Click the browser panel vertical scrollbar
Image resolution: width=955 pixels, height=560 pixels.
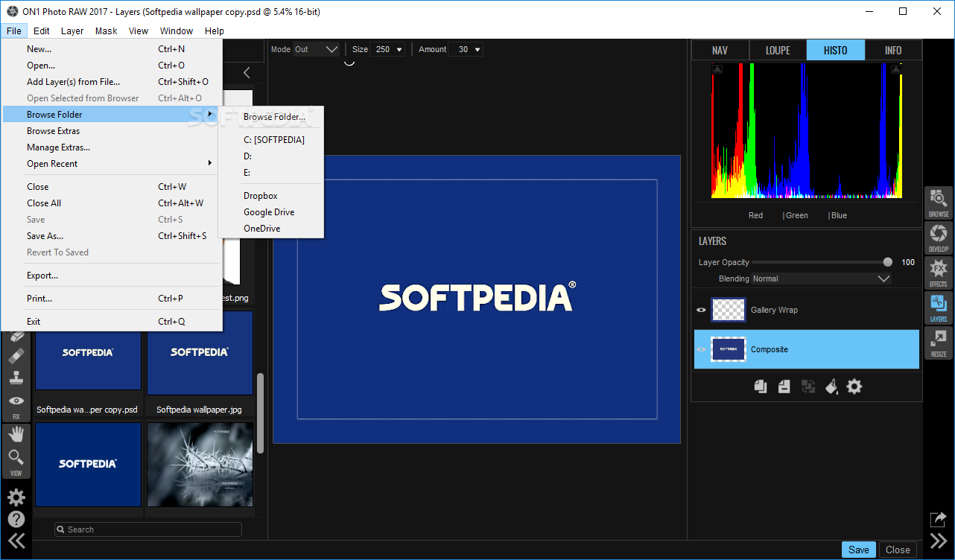pyautogui.click(x=260, y=413)
